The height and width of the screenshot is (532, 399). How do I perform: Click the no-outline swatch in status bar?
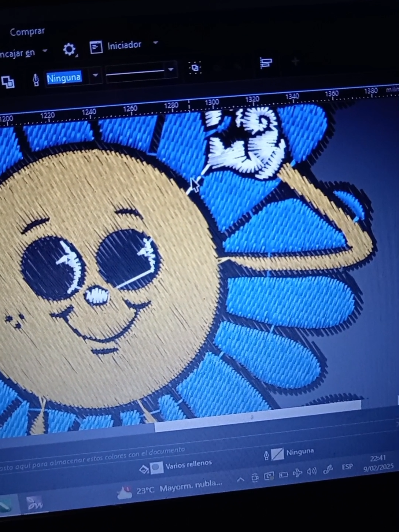(x=277, y=454)
